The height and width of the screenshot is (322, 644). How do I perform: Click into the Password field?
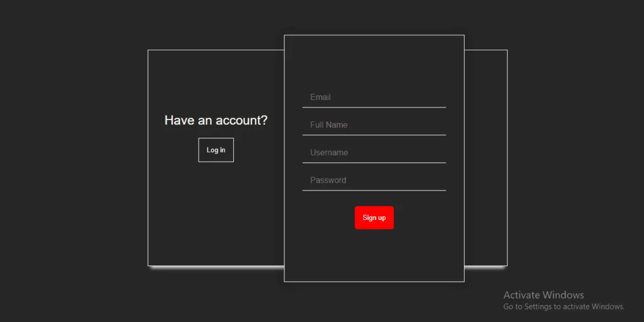(x=374, y=180)
